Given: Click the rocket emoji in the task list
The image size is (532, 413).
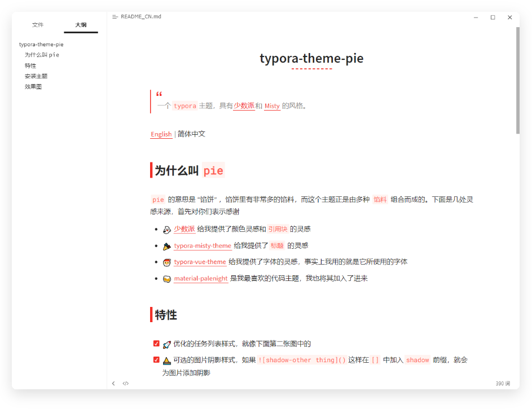Looking at the screenshot, I should pyautogui.click(x=166, y=345).
